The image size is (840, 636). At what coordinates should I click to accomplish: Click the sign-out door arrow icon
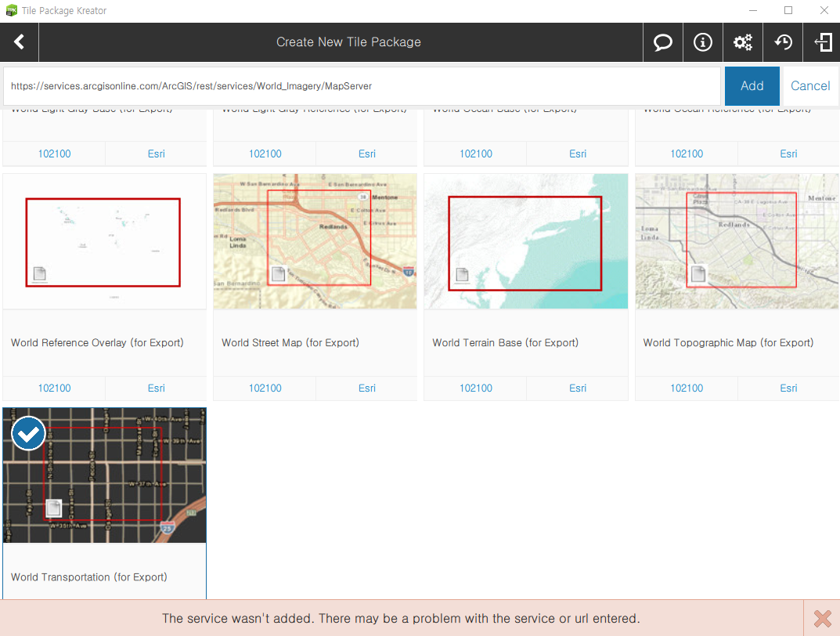(x=822, y=42)
